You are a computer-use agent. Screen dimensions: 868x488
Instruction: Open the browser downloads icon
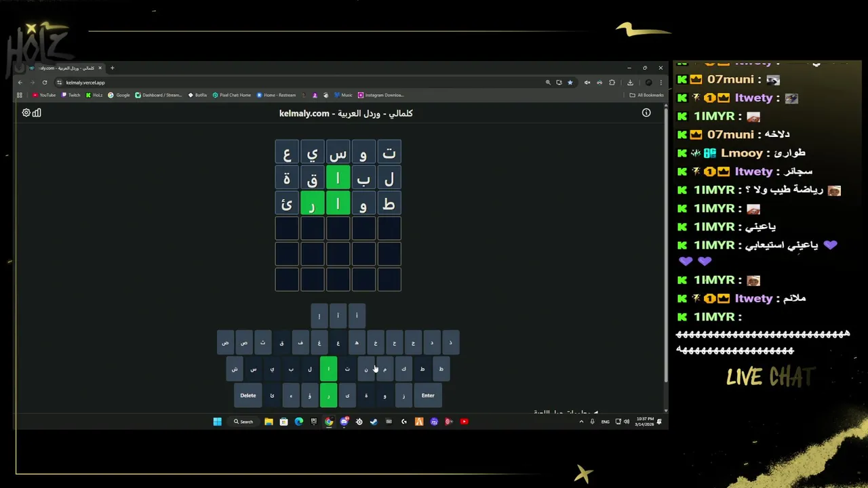(630, 83)
